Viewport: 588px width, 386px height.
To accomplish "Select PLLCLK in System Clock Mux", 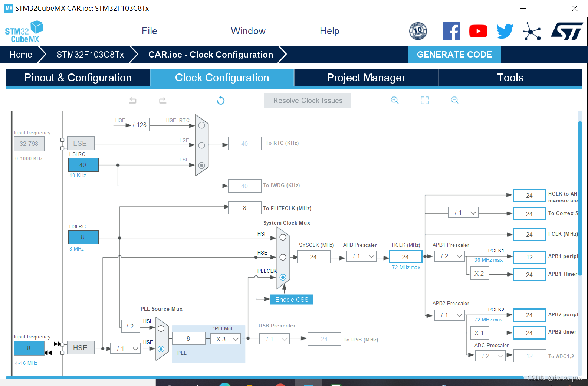I will click(x=283, y=277).
